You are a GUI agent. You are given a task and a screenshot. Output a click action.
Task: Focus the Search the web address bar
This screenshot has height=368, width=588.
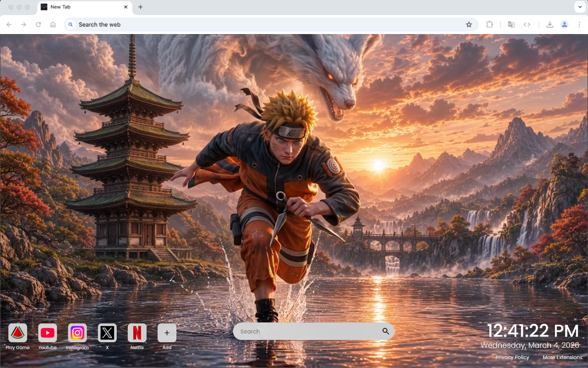pos(271,24)
